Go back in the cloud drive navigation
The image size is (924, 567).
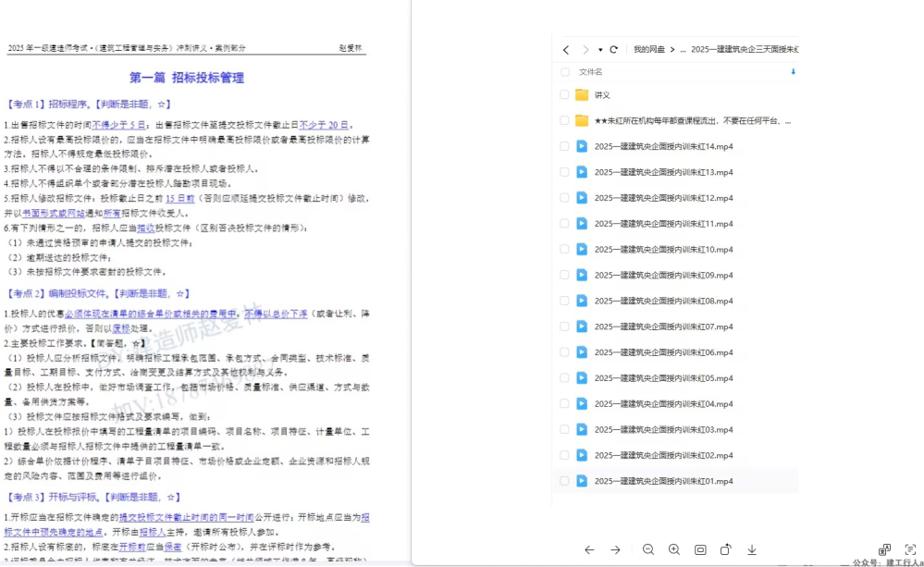pos(566,50)
